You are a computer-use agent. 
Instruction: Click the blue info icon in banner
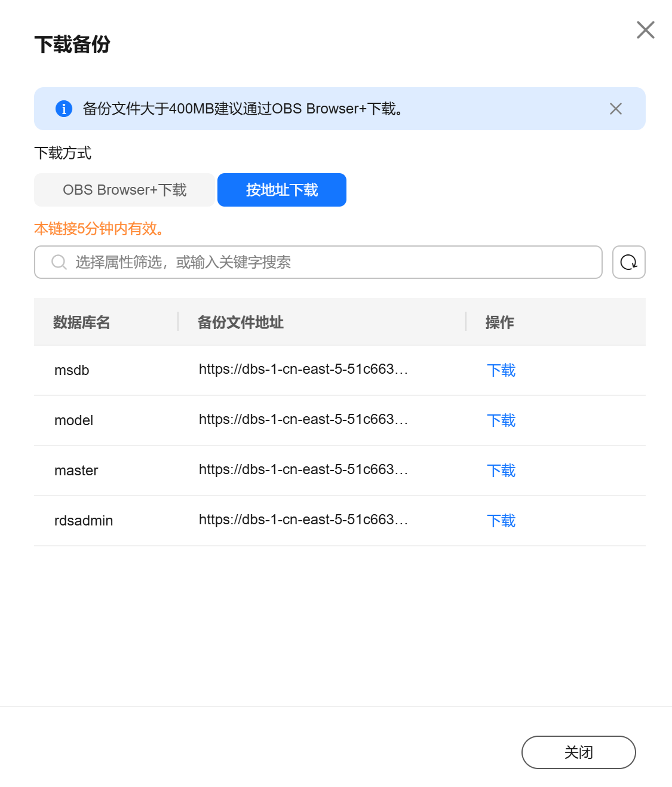point(64,109)
